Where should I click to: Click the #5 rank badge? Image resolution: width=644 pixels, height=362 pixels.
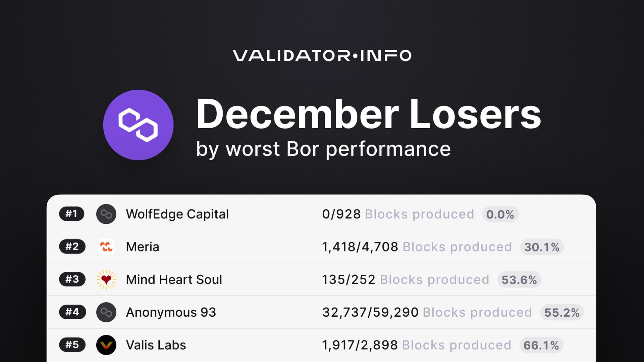72,345
